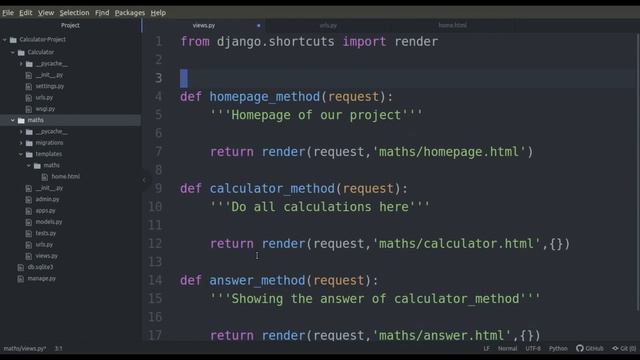Click line number 14 in the gutter
Viewport: 640px width, 360px height.
155,280
